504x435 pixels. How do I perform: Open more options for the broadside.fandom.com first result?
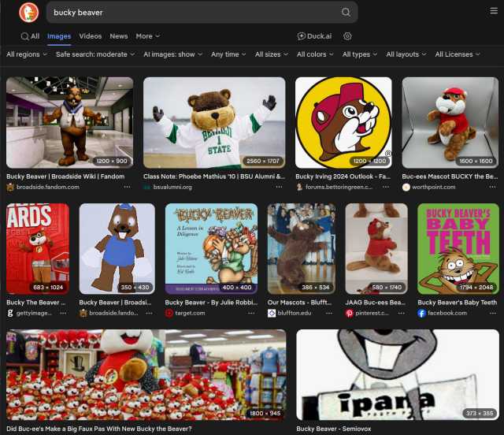[128, 187]
